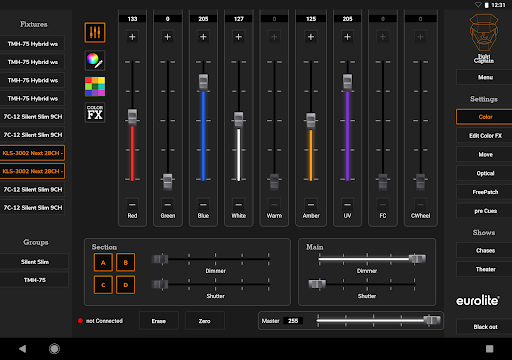Open the fader mixer view icon
Image resolution: width=512 pixels, height=360 pixels.
[x=95, y=33]
